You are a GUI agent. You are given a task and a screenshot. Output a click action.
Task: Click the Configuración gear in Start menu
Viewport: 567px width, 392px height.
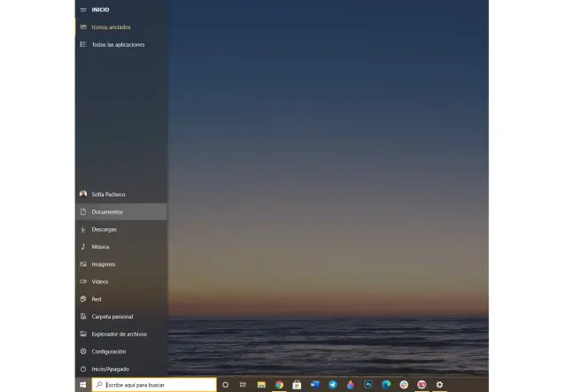click(x=83, y=351)
